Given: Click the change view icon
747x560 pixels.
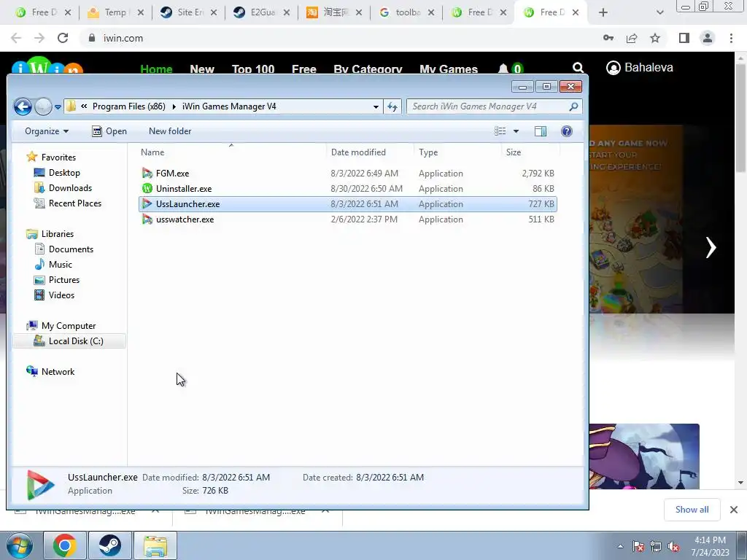Looking at the screenshot, I should [500, 131].
